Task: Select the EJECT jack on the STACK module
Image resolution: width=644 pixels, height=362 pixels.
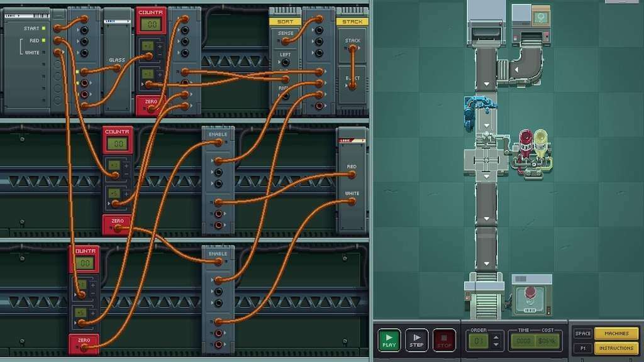Action: (x=352, y=85)
